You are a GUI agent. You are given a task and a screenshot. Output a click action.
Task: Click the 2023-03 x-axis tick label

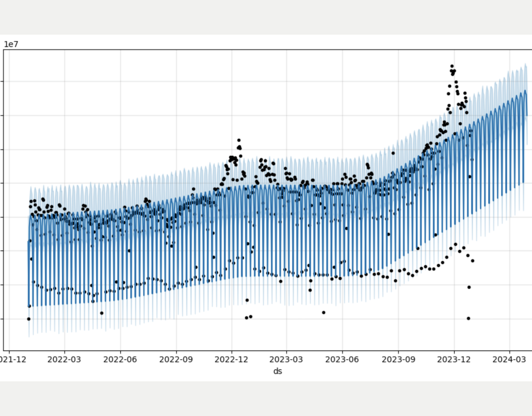286,359
